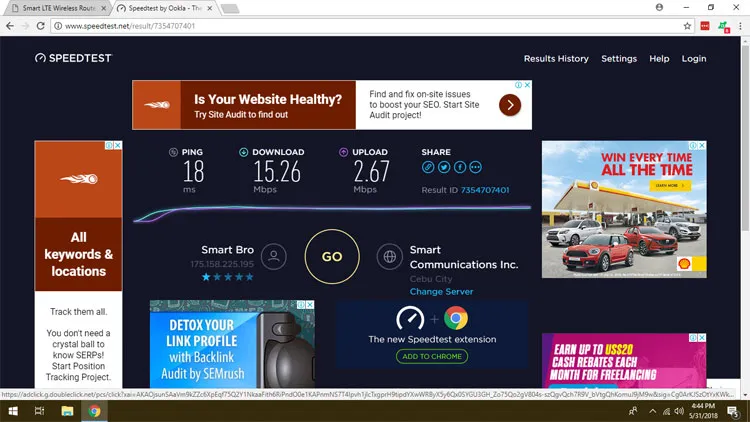This screenshot has height=422, width=750.
Task: Click the red extension icon in toolbar
Action: [x=705, y=26]
